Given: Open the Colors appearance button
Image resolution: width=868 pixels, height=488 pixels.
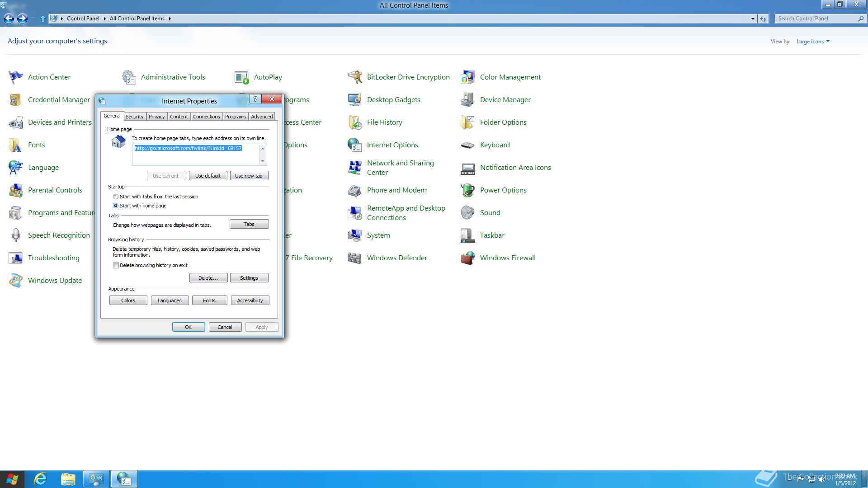Looking at the screenshot, I should (128, 300).
